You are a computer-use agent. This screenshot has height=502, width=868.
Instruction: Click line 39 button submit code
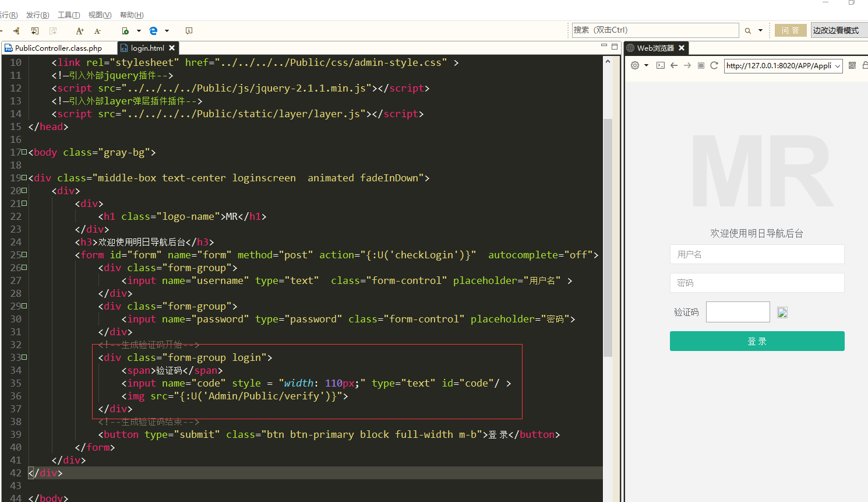329,434
